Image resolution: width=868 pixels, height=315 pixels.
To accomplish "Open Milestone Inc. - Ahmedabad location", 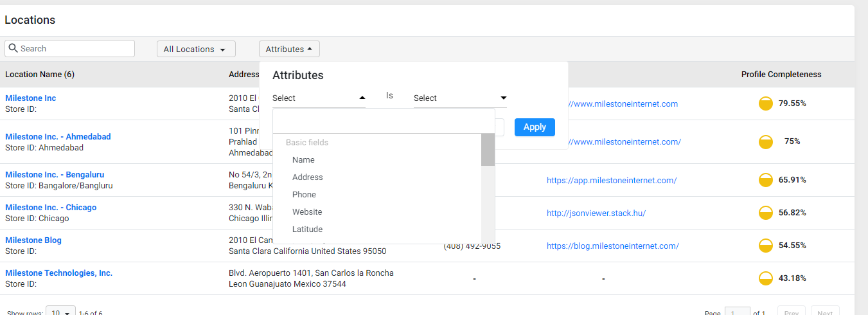I will click(x=58, y=136).
